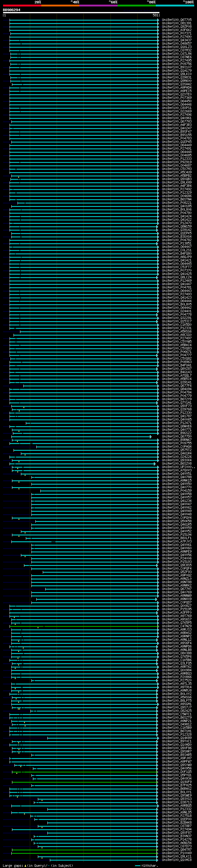Click the query end position 581
This screenshot has height=868, width=197.
click(x=155, y=15)
